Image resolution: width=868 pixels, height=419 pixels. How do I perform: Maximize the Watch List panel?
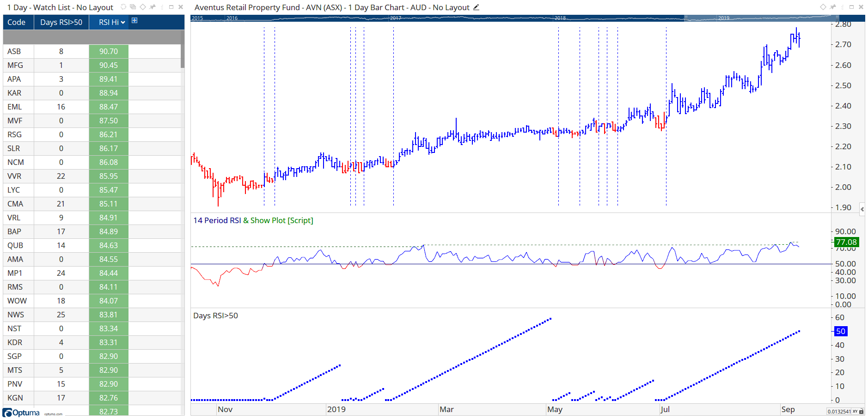pos(171,7)
